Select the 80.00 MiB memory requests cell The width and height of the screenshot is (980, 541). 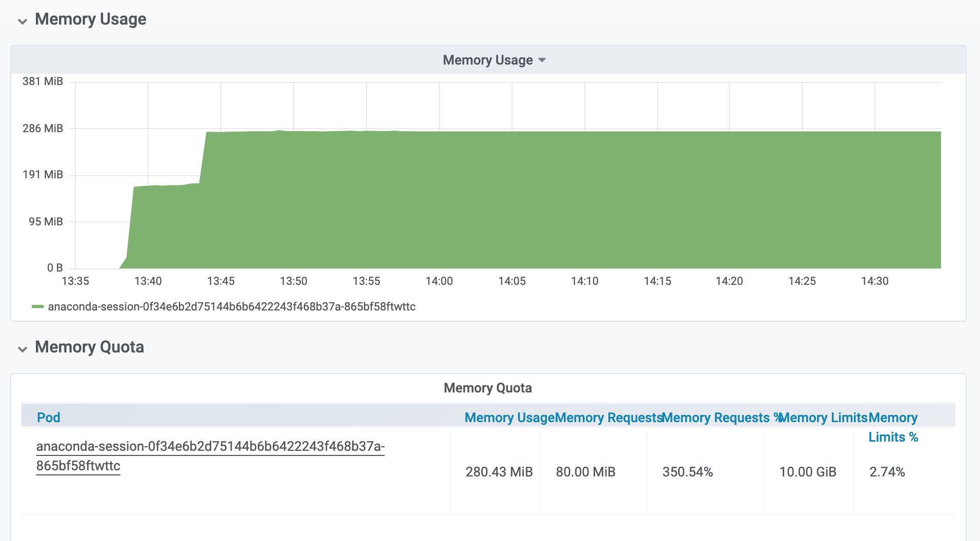coord(585,472)
